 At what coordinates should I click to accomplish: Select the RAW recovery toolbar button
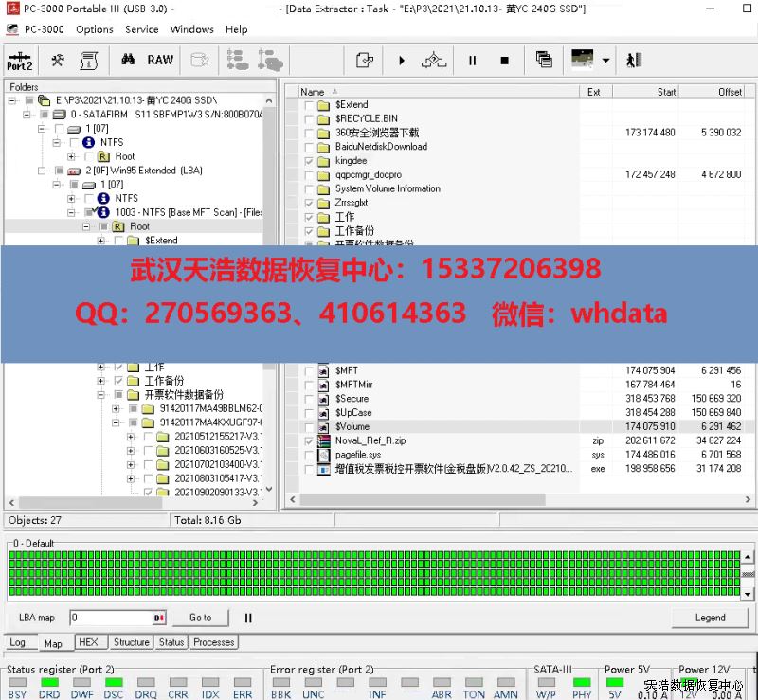160,60
